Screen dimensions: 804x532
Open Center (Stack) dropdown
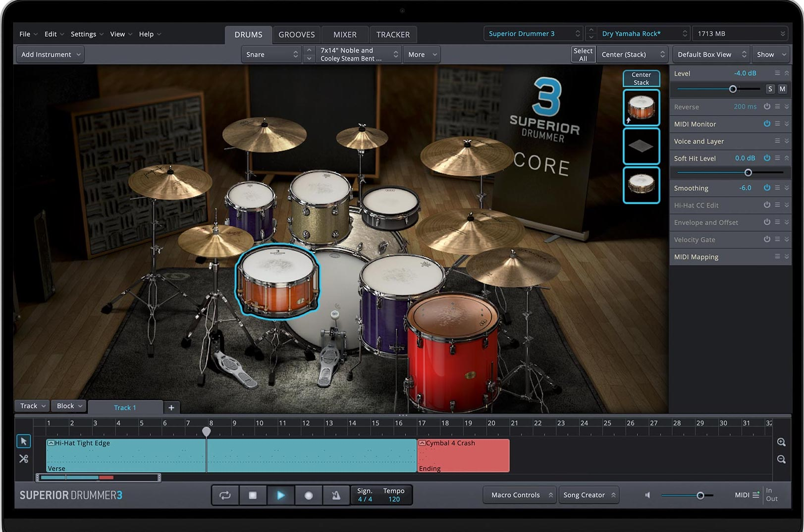(x=633, y=54)
